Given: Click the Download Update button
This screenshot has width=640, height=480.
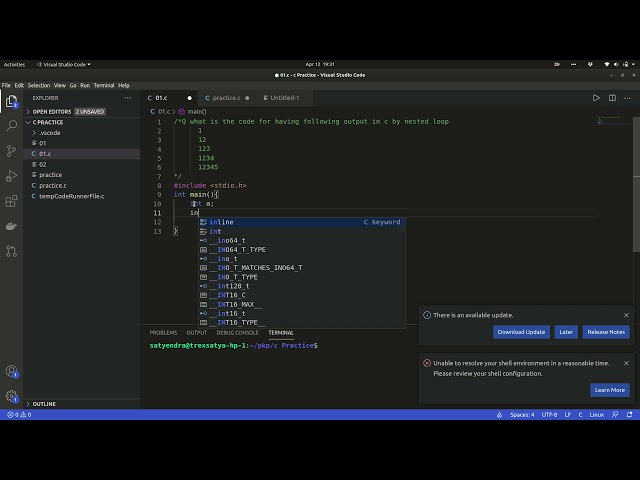Looking at the screenshot, I should click(521, 332).
